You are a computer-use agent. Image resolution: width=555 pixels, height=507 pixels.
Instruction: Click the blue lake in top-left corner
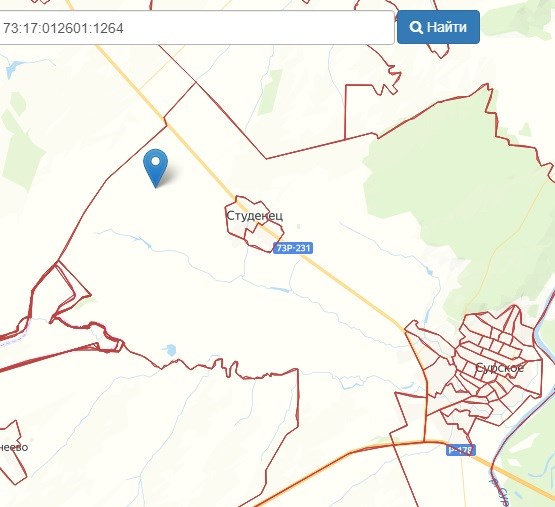[13, 68]
